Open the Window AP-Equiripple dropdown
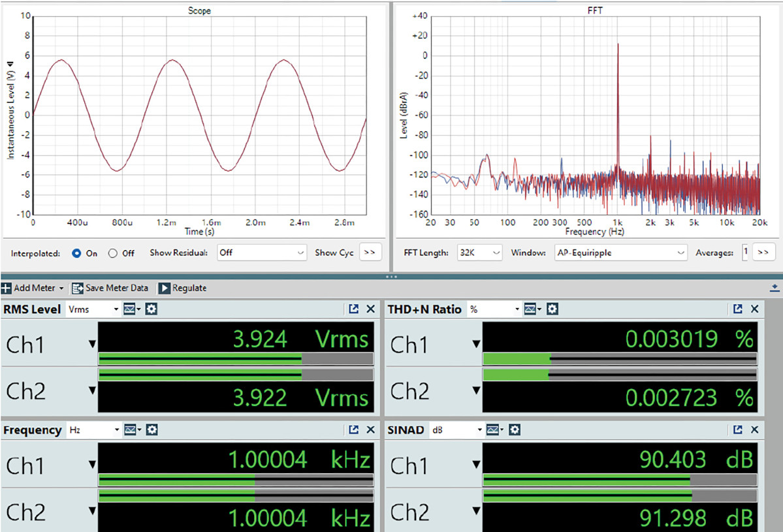Viewport: 783px width, 532px height. [621, 253]
